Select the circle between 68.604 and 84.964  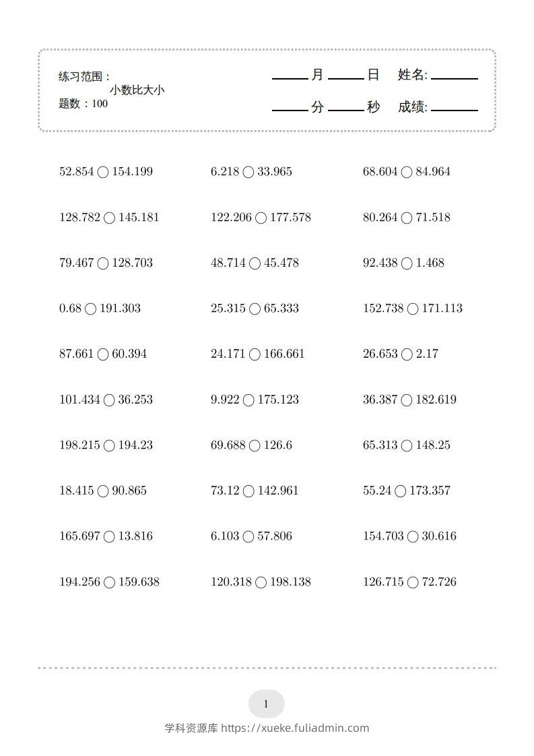tap(407, 172)
